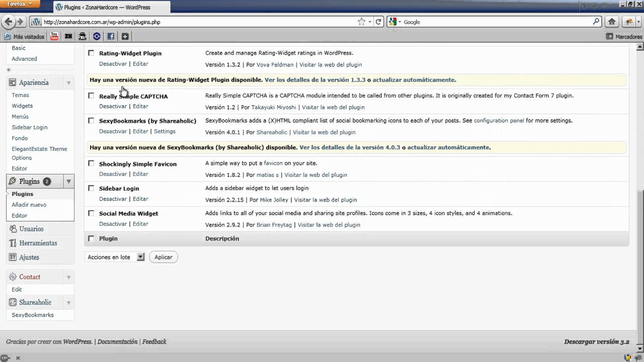
Task: Click the Ajustes settings icon
Action: pos(13,257)
